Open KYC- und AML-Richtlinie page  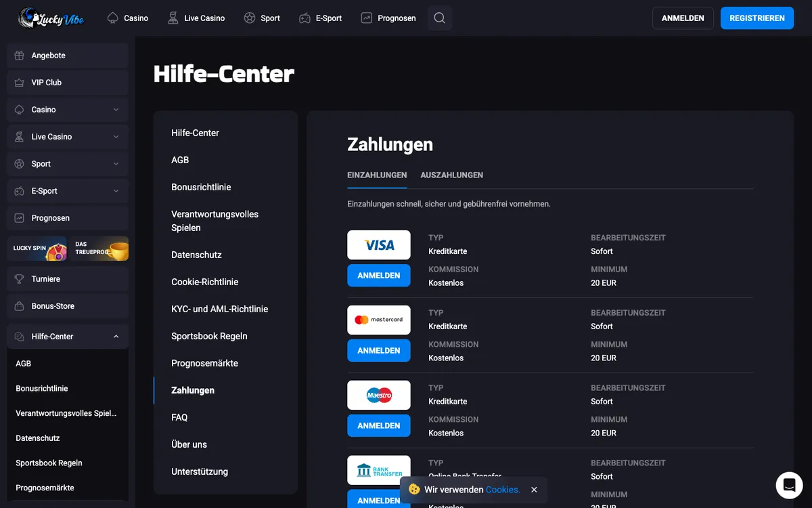click(220, 309)
